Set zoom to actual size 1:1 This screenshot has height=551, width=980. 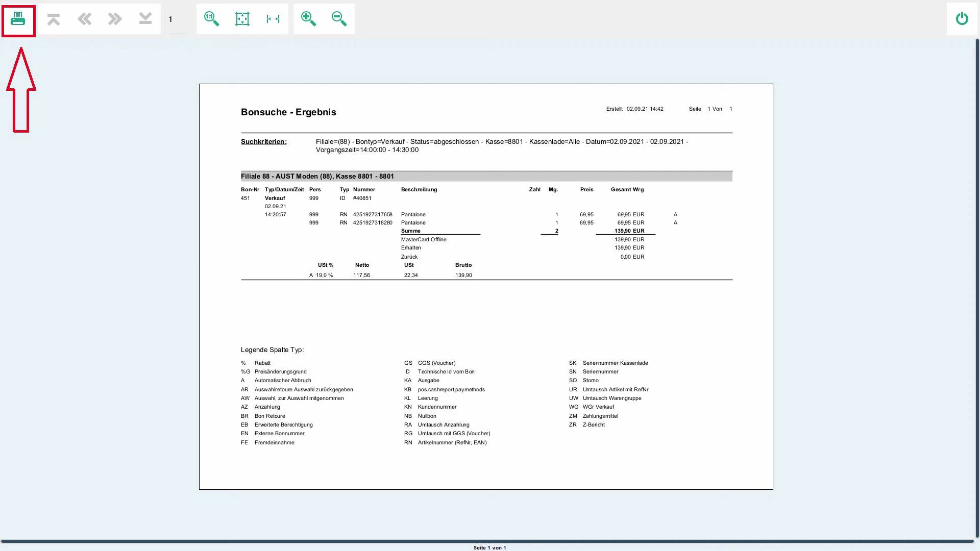coord(211,19)
